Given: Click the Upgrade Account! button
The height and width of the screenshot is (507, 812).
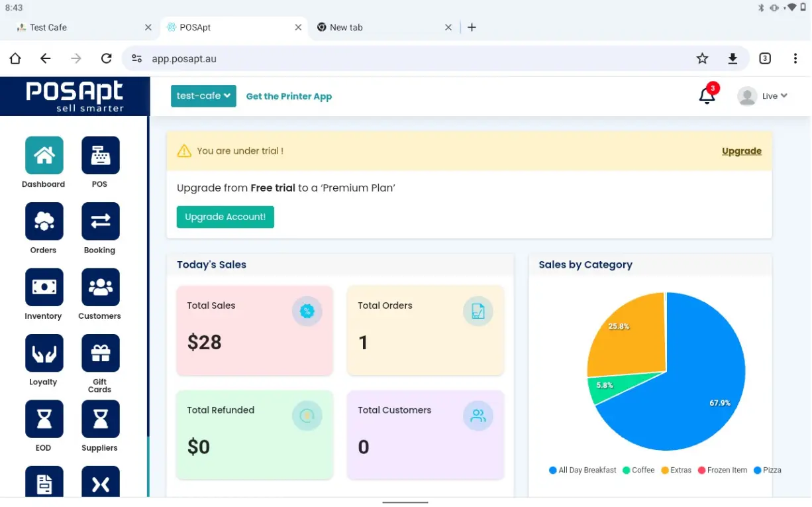Looking at the screenshot, I should (225, 217).
